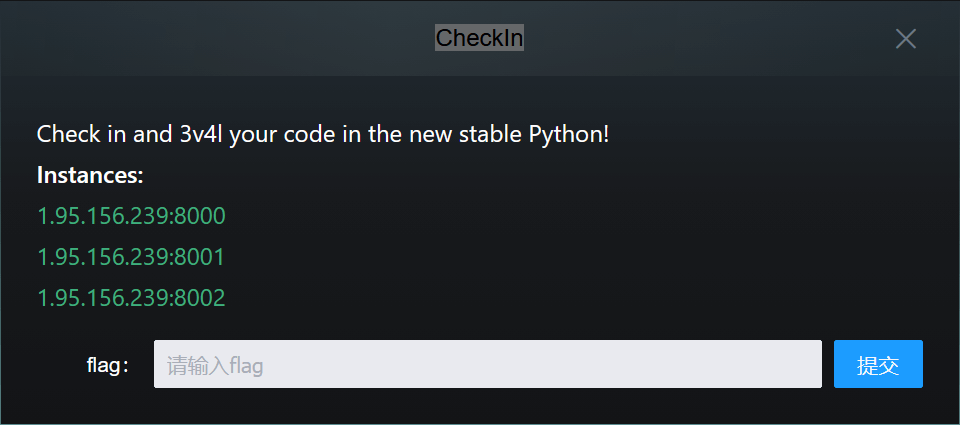This screenshot has height=425, width=960.
Task: Open instance link 1.95.156.239:8001
Action: pyautogui.click(x=131, y=257)
